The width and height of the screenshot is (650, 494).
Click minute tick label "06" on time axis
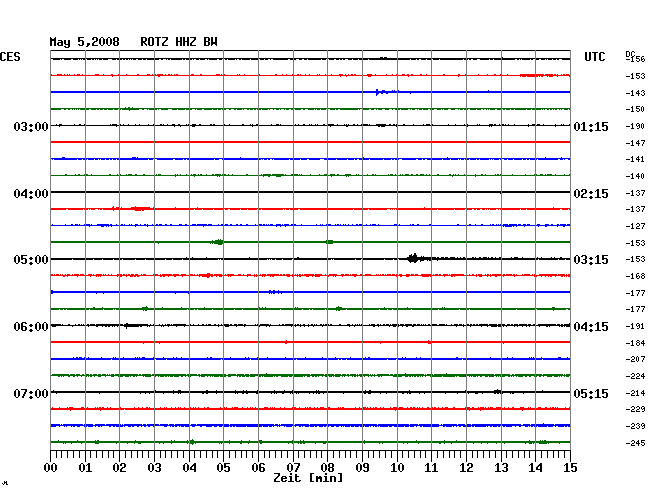(x=258, y=468)
